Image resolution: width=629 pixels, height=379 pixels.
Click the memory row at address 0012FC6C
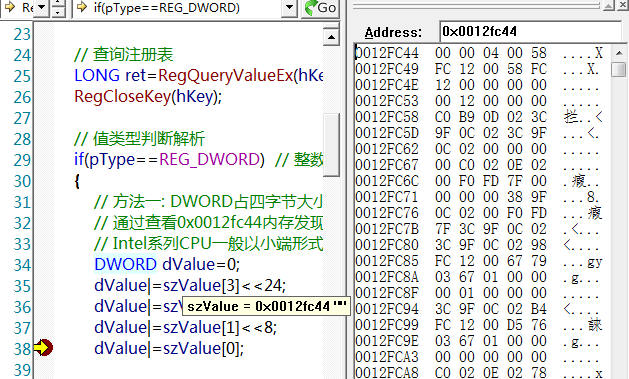tap(479, 181)
